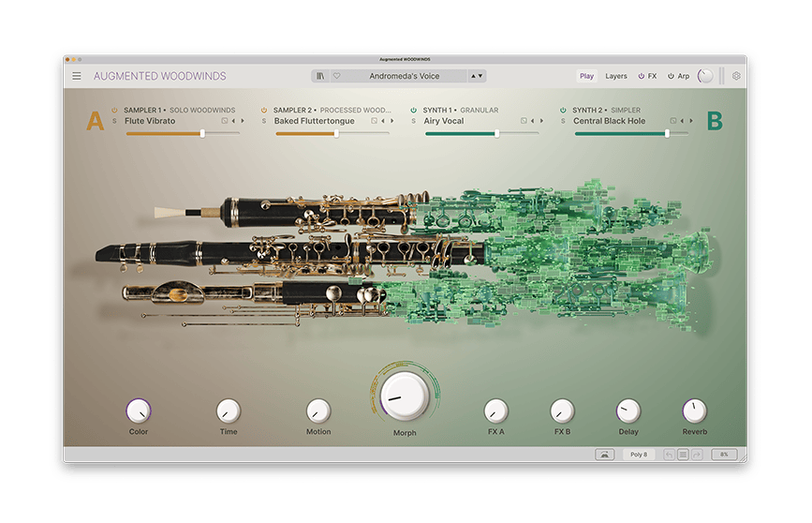Open the hamburger main menu
Image resolution: width=812 pixels, height=523 pixels.
pyautogui.click(x=77, y=76)
